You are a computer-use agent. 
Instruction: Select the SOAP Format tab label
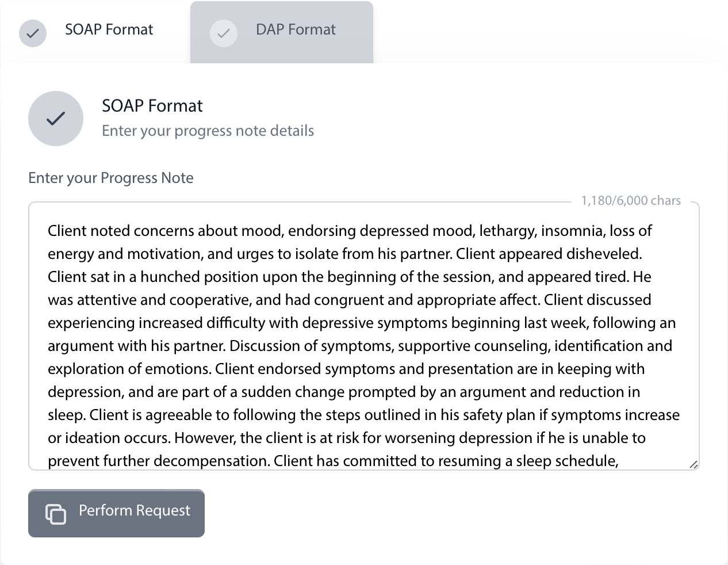(x=109, y=29)
